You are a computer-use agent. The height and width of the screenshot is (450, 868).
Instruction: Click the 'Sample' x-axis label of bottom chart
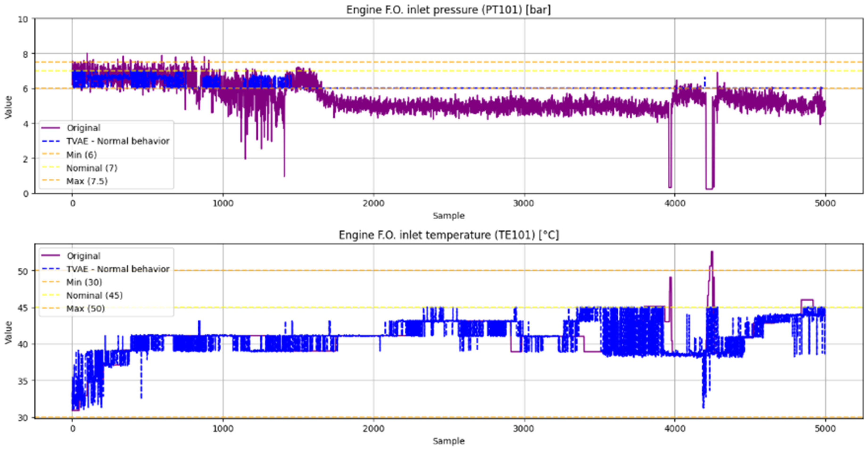(448, 441)
